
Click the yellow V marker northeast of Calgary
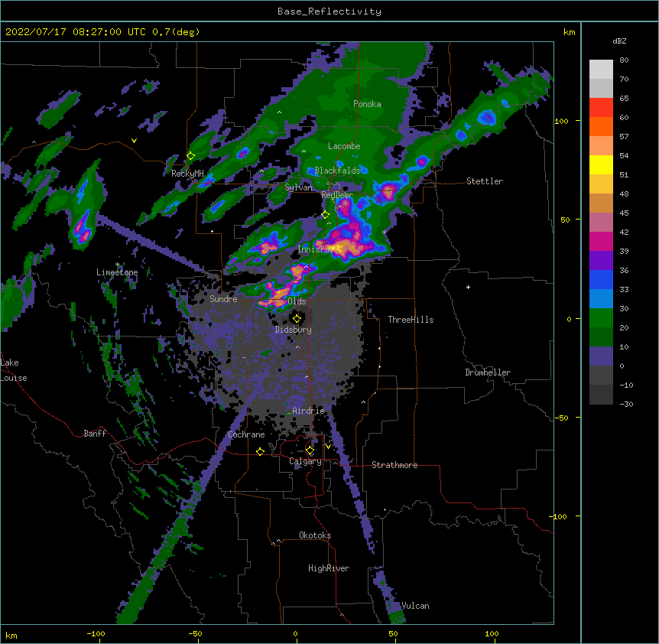coord(328,447)
